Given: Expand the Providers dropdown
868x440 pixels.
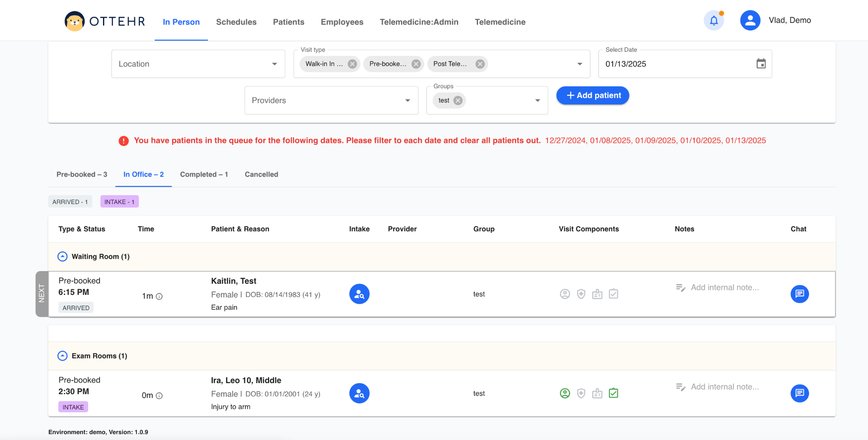Looking at the screenshot, I should point(331,101).
